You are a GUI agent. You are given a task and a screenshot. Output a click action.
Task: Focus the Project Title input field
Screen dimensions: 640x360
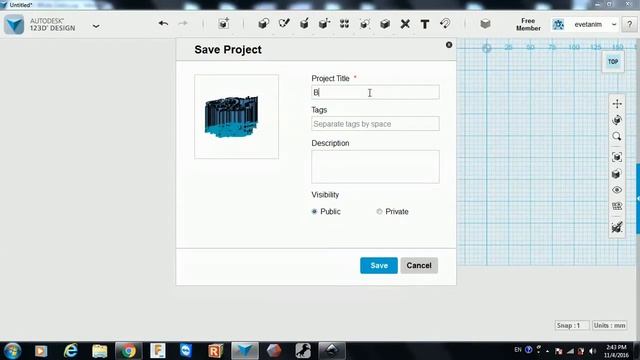pos(376,92)
